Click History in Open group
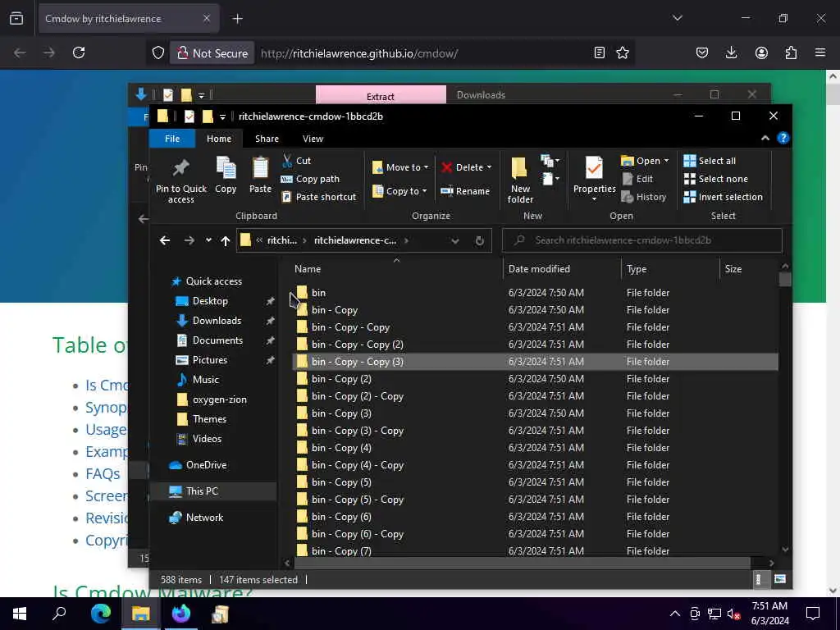The width and height of the screenshot is (840, 630). pos(643,197)
